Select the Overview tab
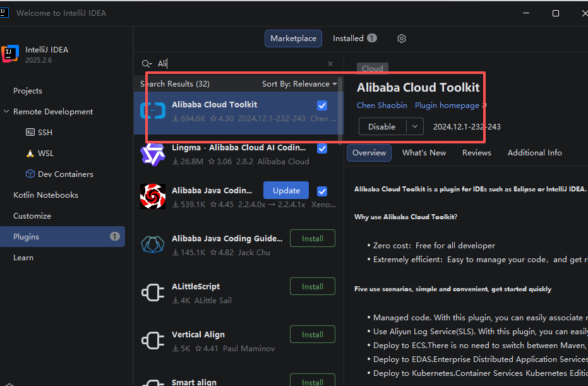Screen dimensions: 588x386 click(x=369, y=153)
